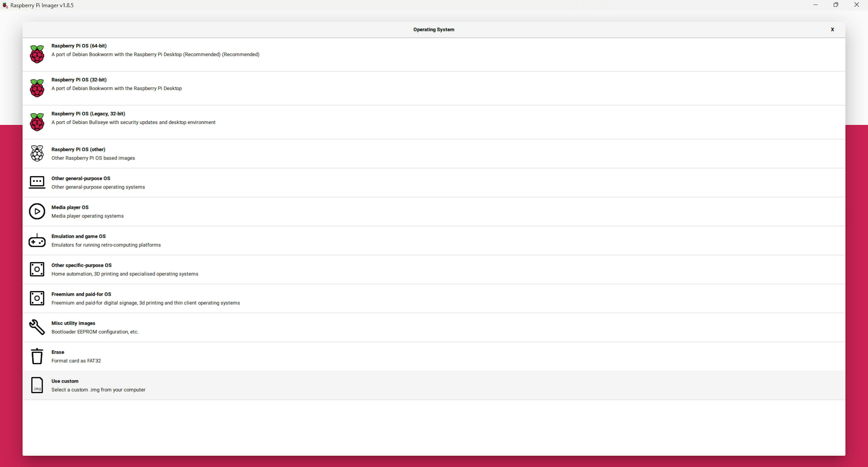Click 'Select a custom .img from your computer'

coord(98,390)
